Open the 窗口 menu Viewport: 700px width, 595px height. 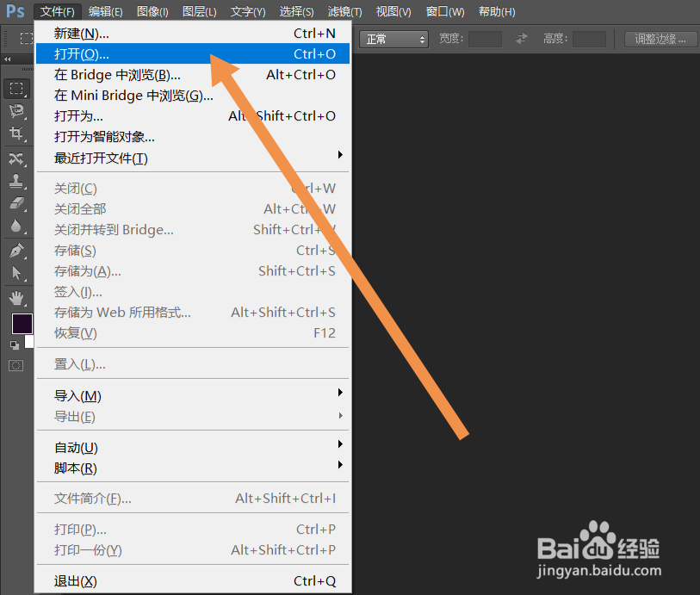[x=444, y=11]
